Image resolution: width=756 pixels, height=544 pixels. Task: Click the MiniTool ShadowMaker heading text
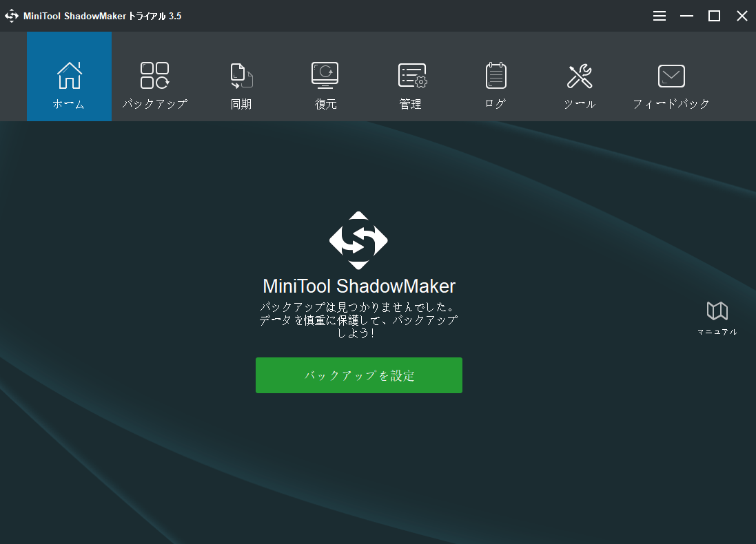point(358,285)
